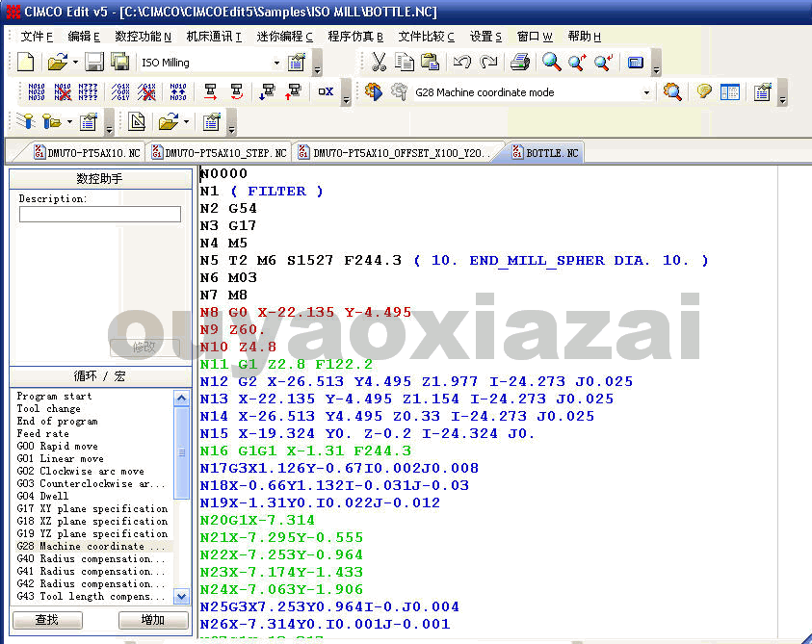The image size is (812, 644).
Task: Expand the Open file dropdown arrow
Action: coord(75,63)
